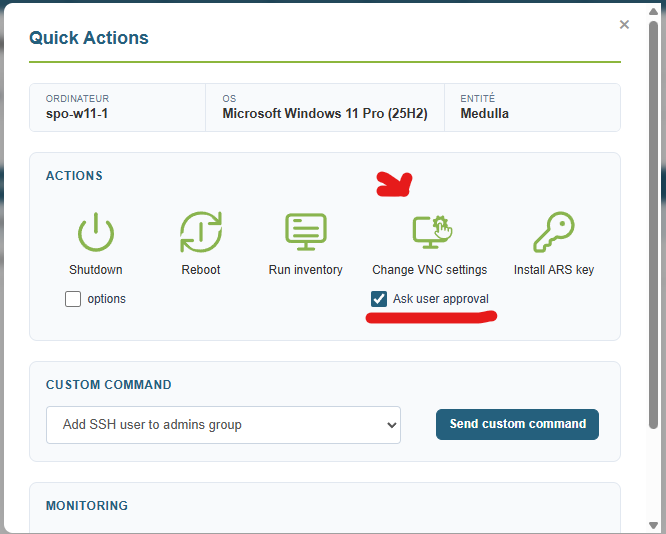Click the Run inventory label
The image size is (666, 534).
pos(305,270)
